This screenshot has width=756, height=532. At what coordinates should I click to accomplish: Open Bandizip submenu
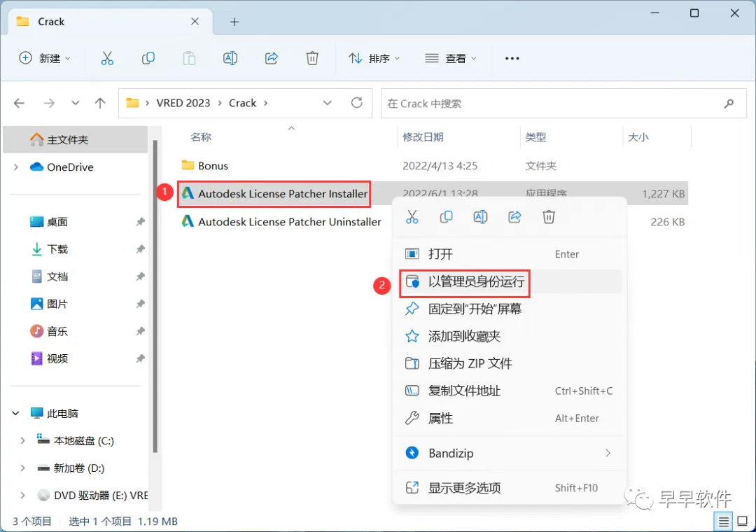[509, 454]
